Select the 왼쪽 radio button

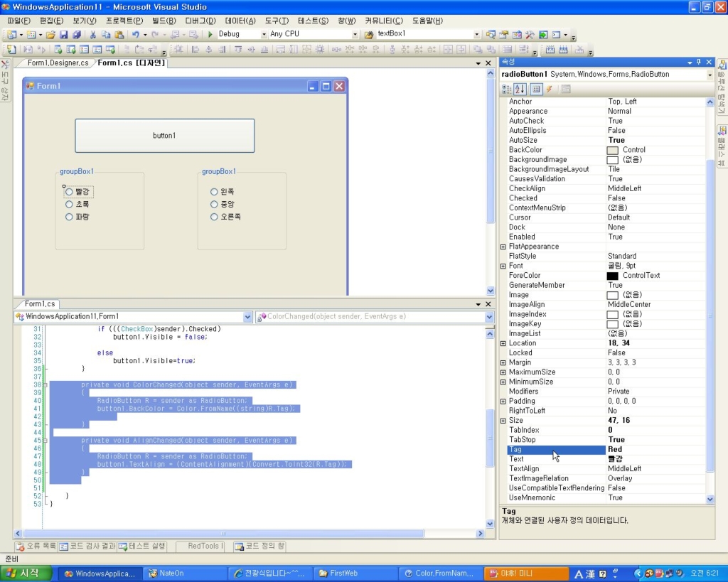(223, 192)
